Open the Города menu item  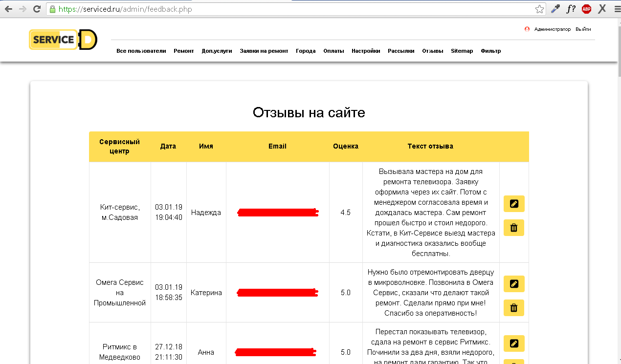pyautogui.click(x=306, y=51)
